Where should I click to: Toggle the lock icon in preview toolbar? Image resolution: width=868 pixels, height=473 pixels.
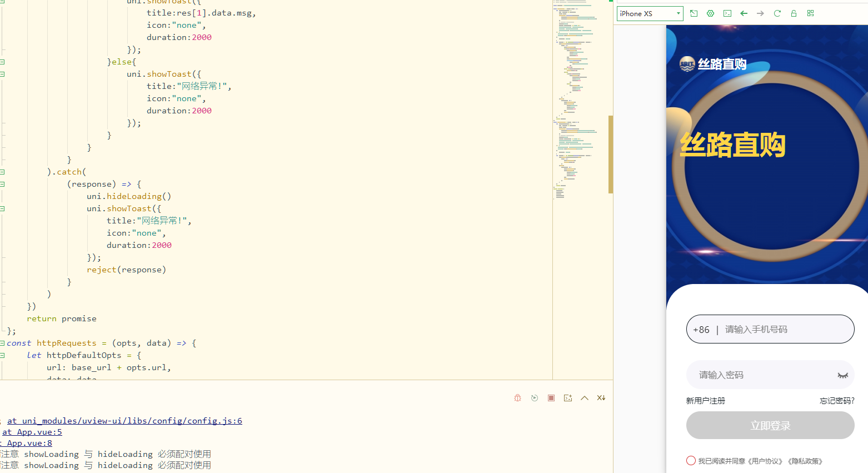794,13
